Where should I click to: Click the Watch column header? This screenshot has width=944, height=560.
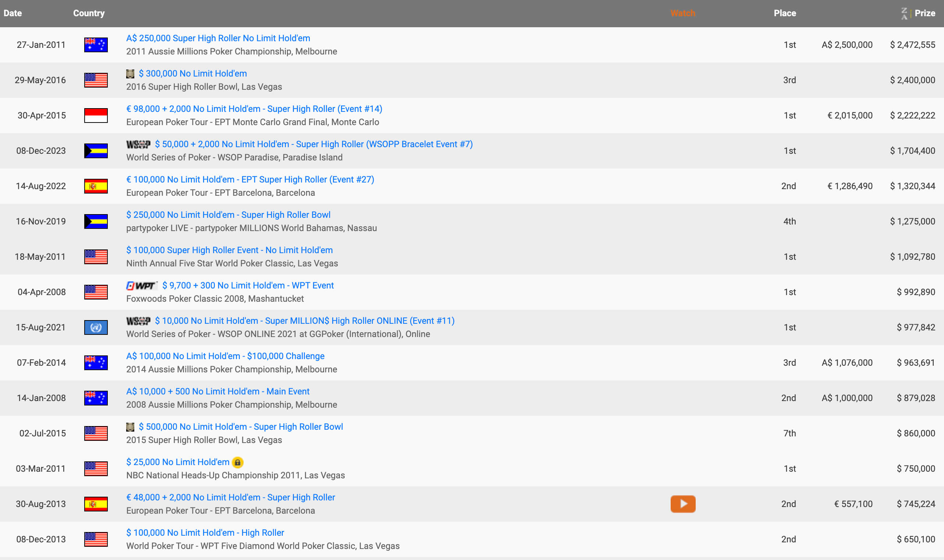click(682, 13)
